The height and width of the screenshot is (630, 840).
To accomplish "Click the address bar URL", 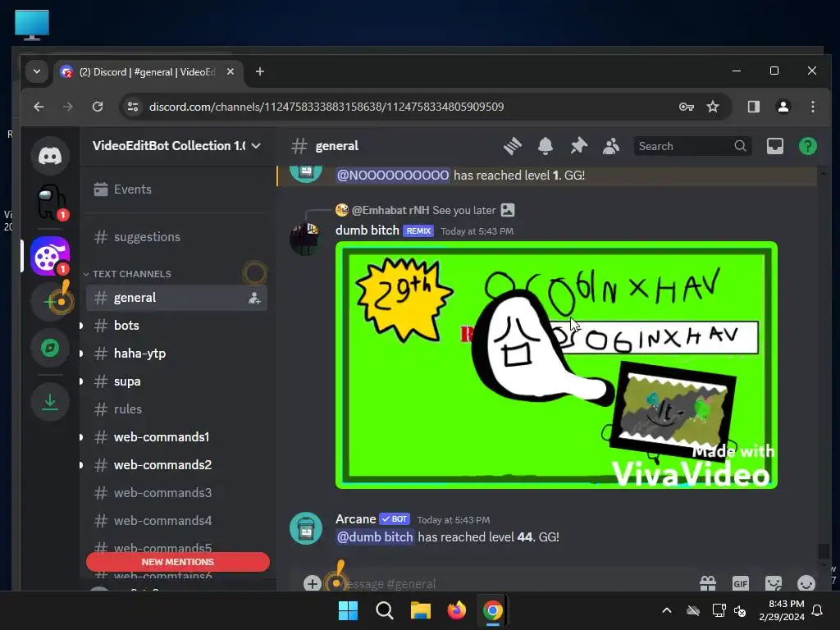I will (326, 107).
